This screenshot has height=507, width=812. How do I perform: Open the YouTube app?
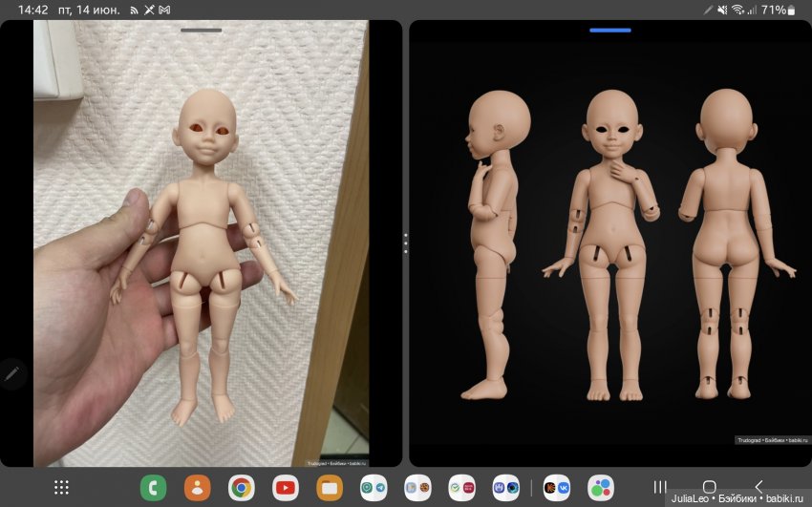click(286, 487)
